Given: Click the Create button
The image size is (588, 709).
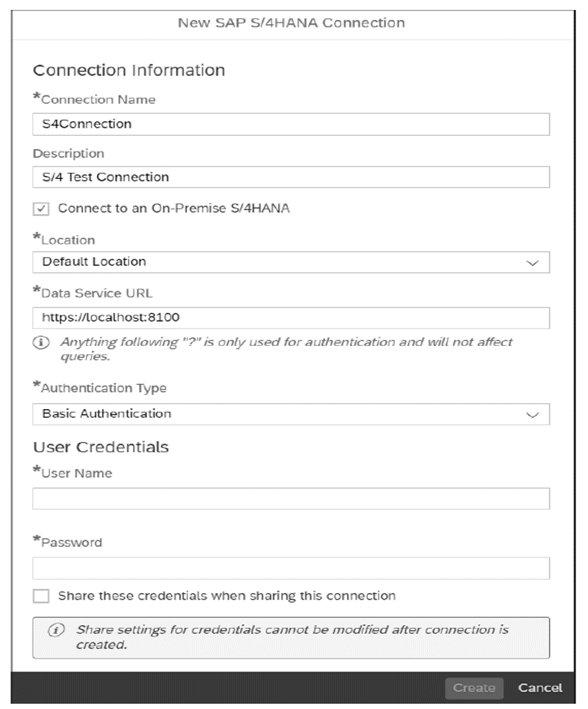Looking at the screenshot, I should tap(474, 687).
